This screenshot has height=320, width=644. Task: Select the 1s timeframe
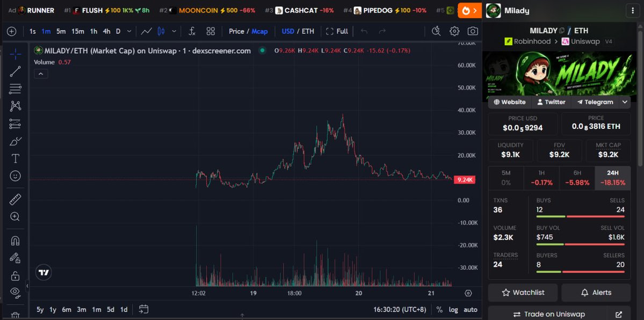(x=32, y=31)
